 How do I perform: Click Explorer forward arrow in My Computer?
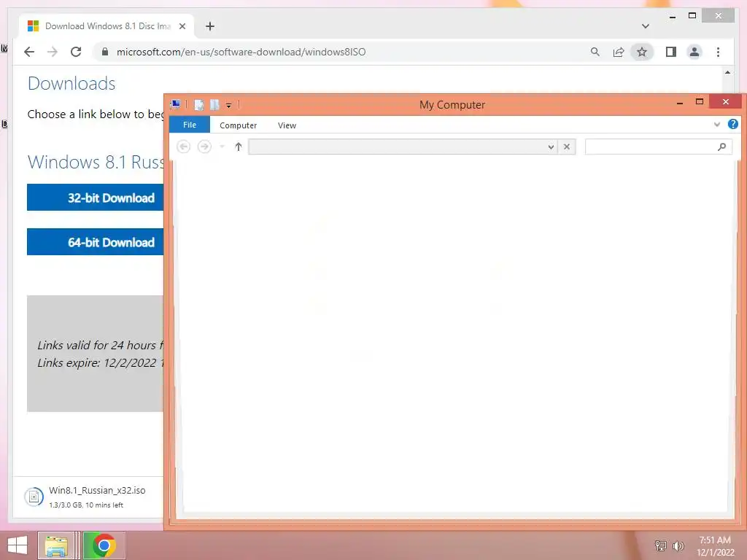point(204,147)
